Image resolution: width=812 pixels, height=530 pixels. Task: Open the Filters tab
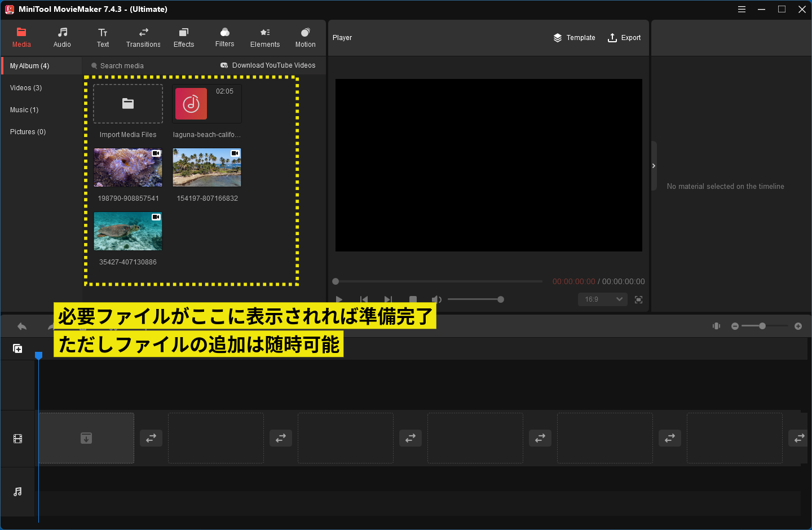(224, 37)
